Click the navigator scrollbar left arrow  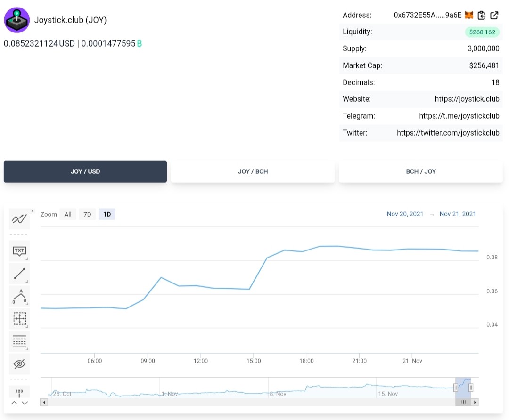coord(44,403)
